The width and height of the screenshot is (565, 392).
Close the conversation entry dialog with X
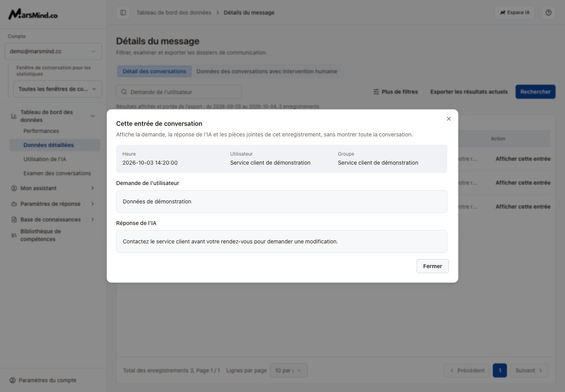coord(449,119)
